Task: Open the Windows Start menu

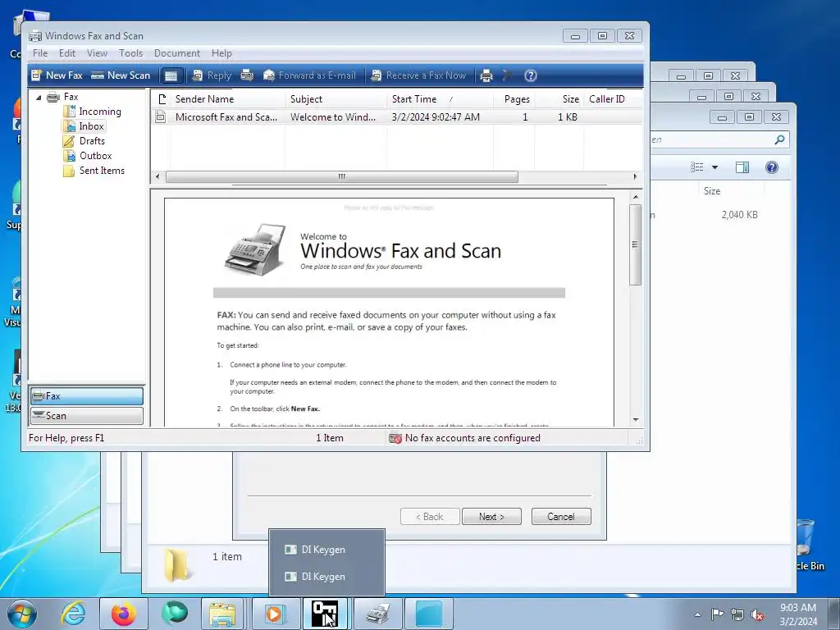Action: (22, 614)
